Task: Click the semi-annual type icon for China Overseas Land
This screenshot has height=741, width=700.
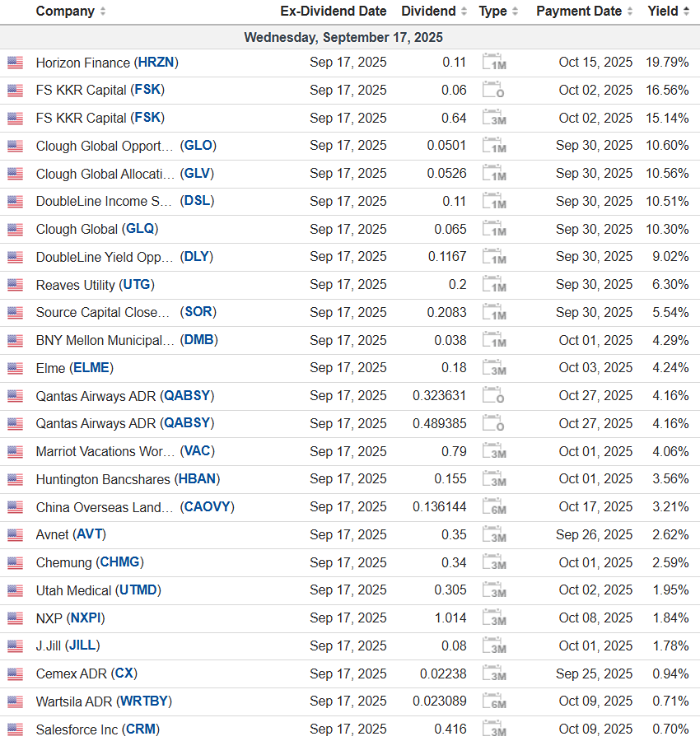Action: [493, 507]
